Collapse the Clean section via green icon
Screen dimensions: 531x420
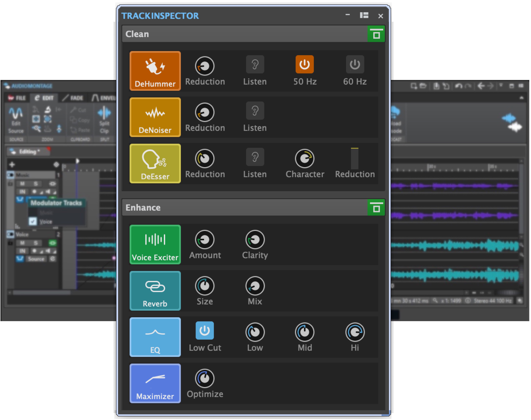pos(376,34)
